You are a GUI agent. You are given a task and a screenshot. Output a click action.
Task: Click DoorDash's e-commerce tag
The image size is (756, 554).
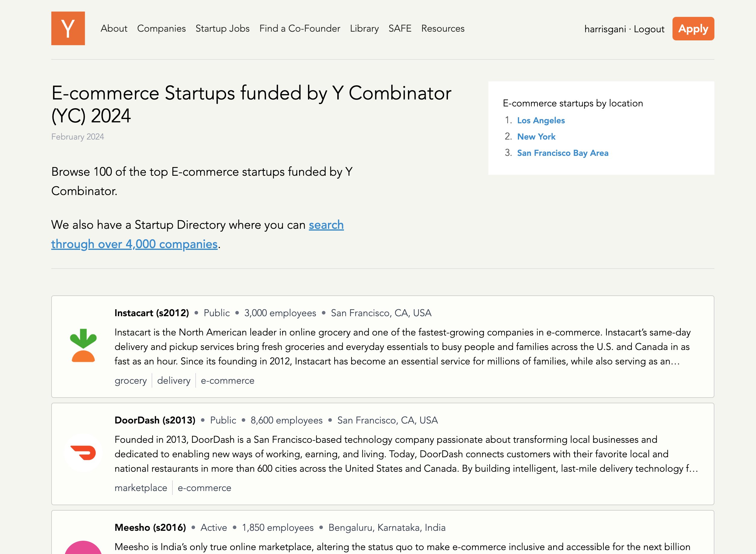204,488
